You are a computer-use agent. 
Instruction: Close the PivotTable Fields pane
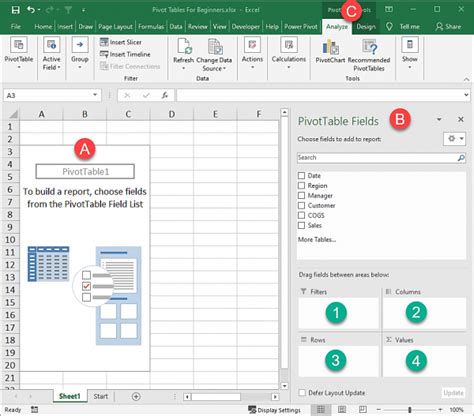(461, 119)
